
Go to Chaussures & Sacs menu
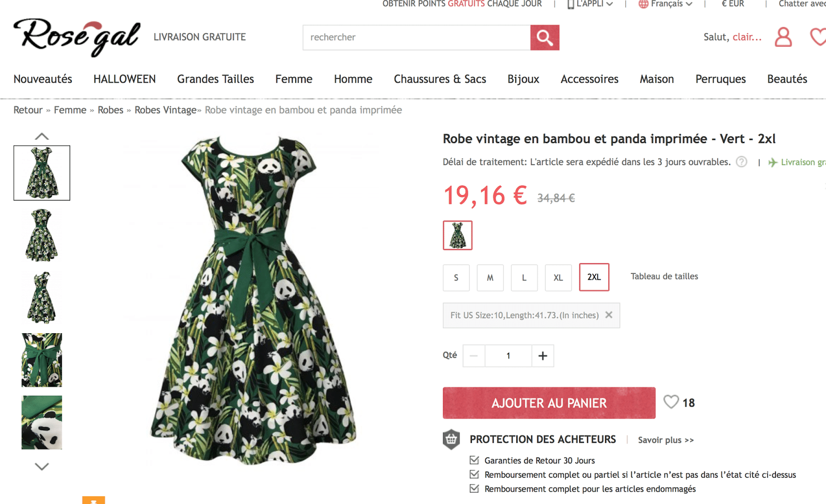[x=440, y=79]
